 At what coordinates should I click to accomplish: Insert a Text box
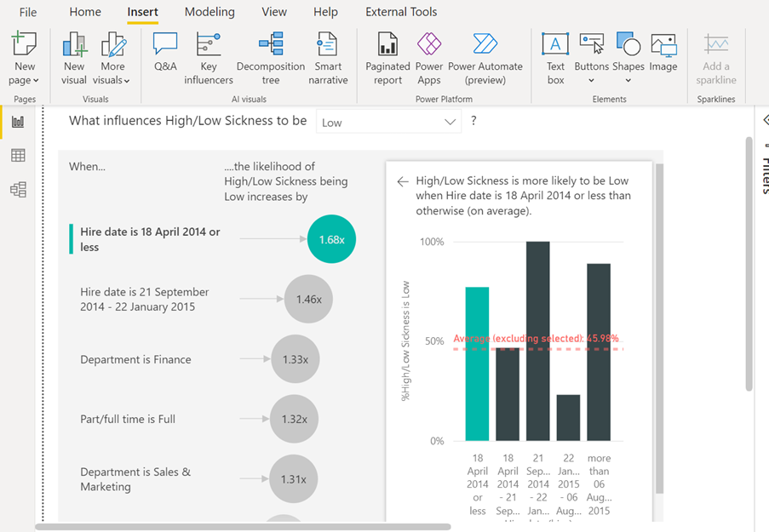[x=555, y=58]
